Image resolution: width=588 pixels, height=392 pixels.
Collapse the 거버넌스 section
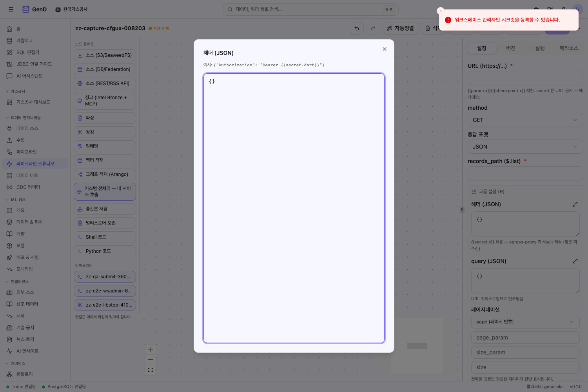point(16,364)
